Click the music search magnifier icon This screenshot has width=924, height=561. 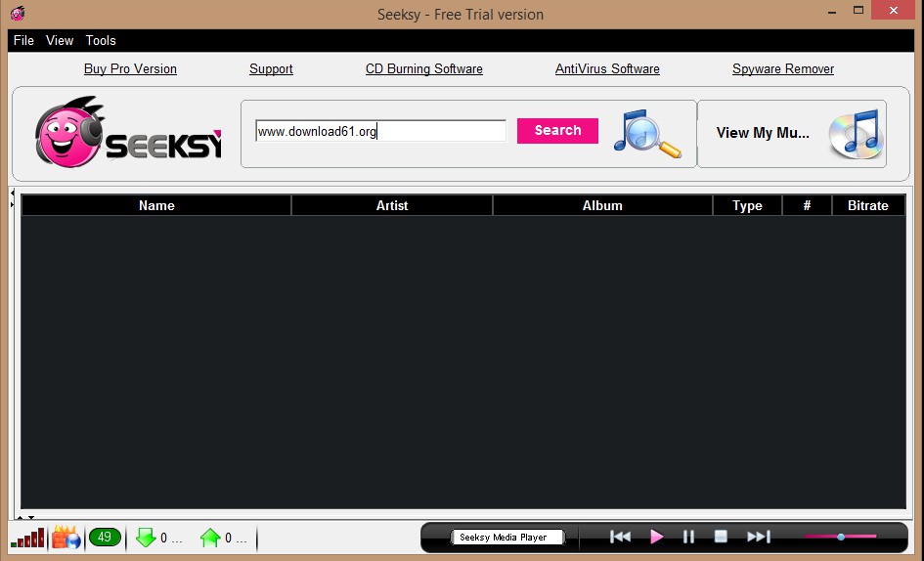coord(647,133)
